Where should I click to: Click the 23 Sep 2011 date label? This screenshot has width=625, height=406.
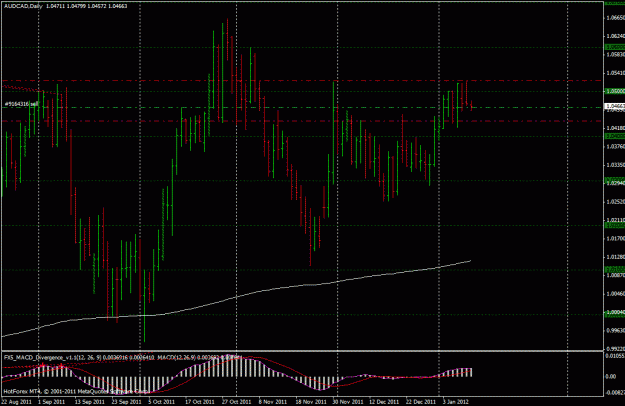(x=126, y=402)
